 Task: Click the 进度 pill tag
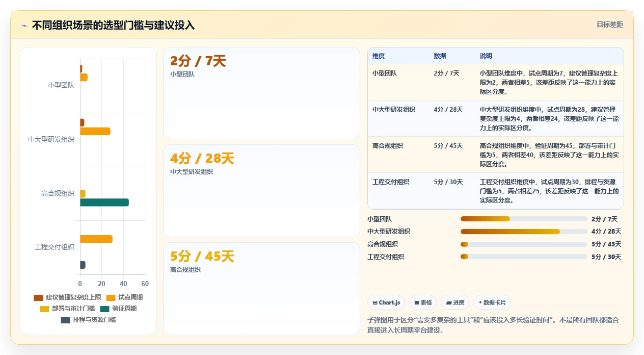(455, 302)
